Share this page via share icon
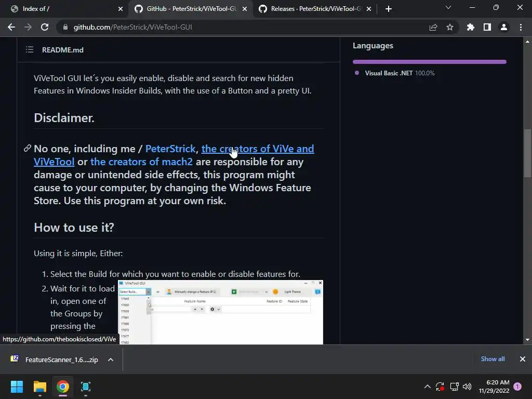This screenshot has height=399, width=532. click(433, 27)
